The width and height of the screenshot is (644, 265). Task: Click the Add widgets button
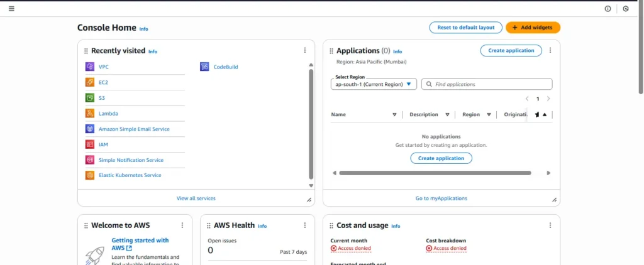(x=533, y=28)
